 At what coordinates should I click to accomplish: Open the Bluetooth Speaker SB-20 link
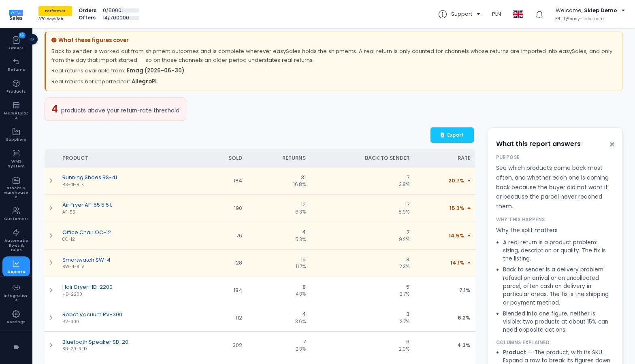pyautogui.click(x=95, y=342)
